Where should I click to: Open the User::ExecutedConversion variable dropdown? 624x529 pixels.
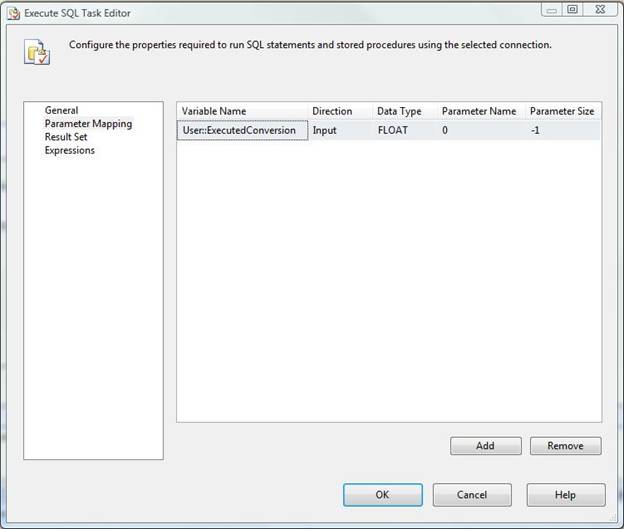pyautogui.click(x=242, y=130)
